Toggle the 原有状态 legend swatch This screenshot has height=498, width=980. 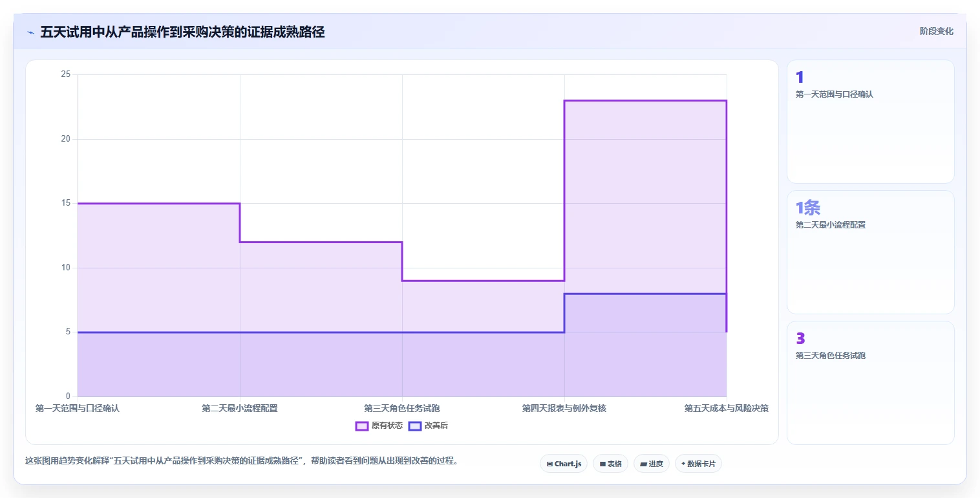(x=361, y=426)
